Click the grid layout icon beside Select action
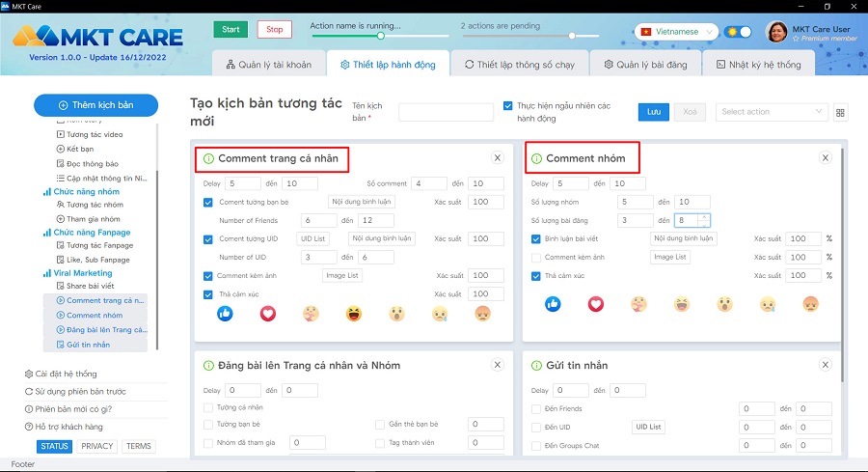Screen dimensions: 868x472 [x=840, y=113]
